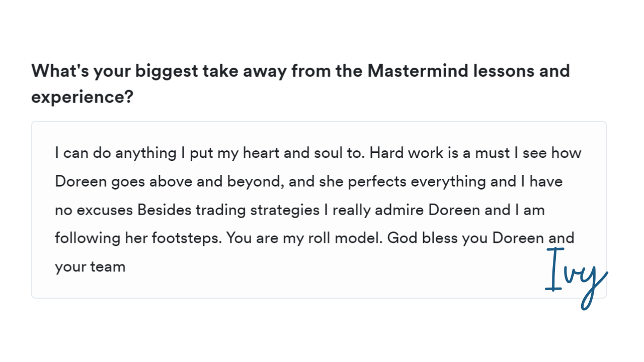Click the phrase "trading strategies"
The image size is (644, 362).
[258, 209]
